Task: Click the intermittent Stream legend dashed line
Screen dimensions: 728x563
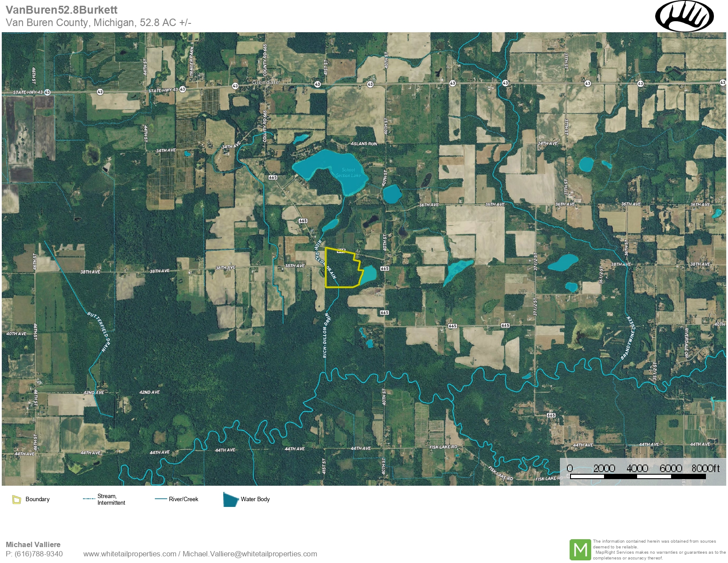Action: [x=89, y=499]
